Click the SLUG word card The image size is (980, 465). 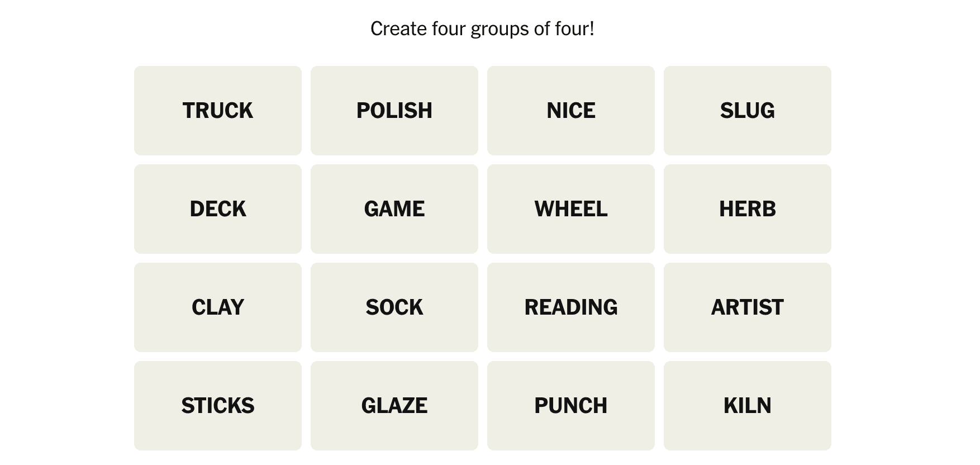[x=748, y=111]
